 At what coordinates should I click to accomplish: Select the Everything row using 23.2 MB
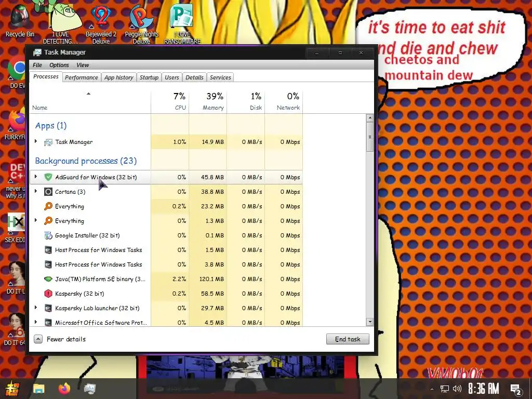point(166,206)
